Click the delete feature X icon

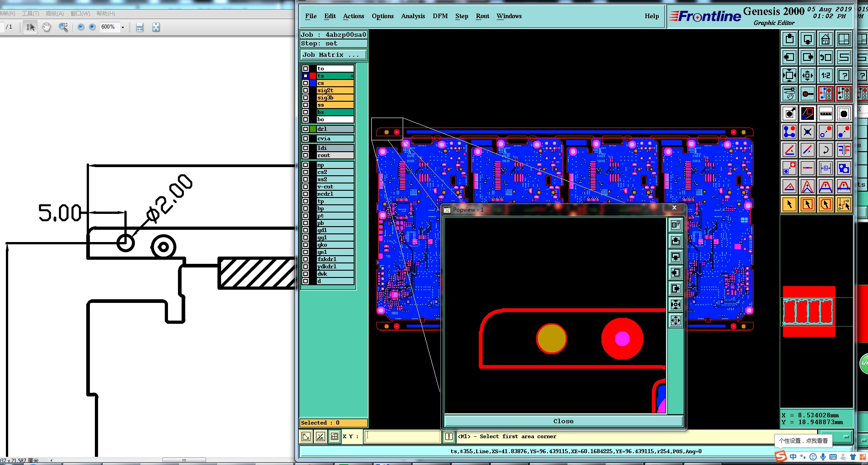coord(808,132)
